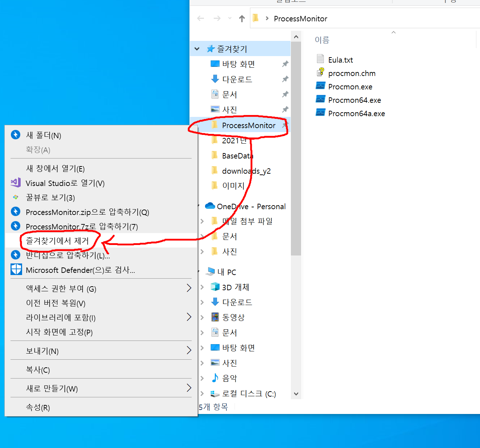Open the 액세스 권한 부여 submenu arrow

[189, 288]
